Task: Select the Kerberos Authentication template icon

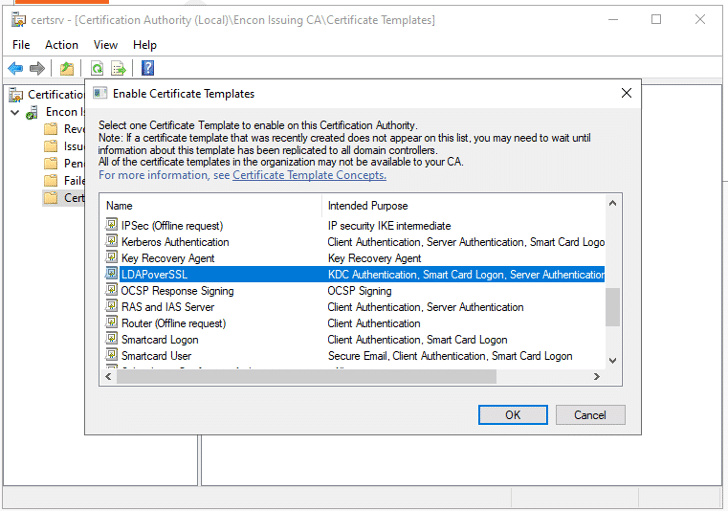Action: coord(112,242)
